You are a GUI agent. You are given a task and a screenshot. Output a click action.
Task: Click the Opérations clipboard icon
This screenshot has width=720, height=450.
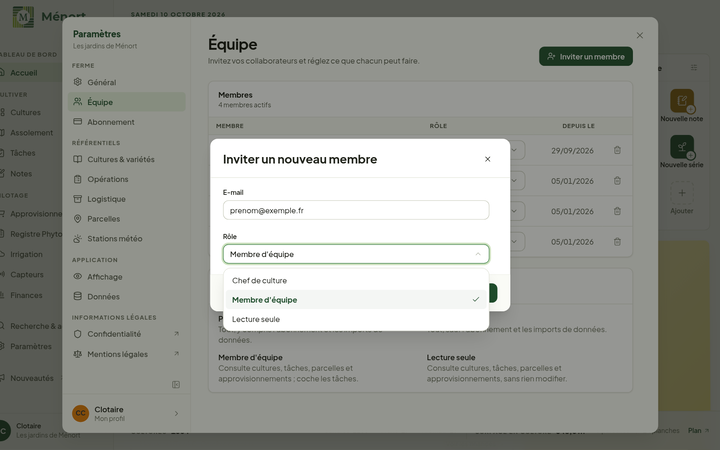pyautogui.click(x=78, y=179)
